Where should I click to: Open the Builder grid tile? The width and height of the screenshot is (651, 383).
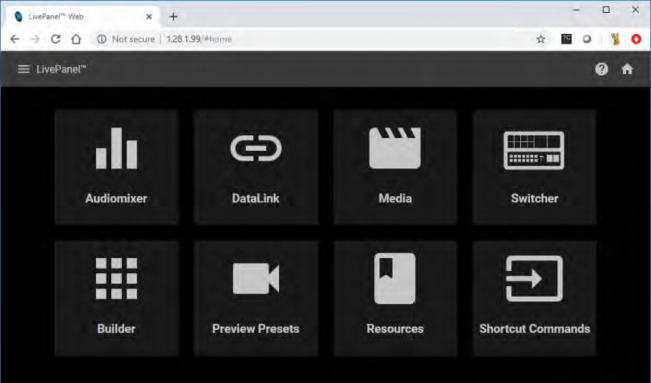click(x=117, y=298)
